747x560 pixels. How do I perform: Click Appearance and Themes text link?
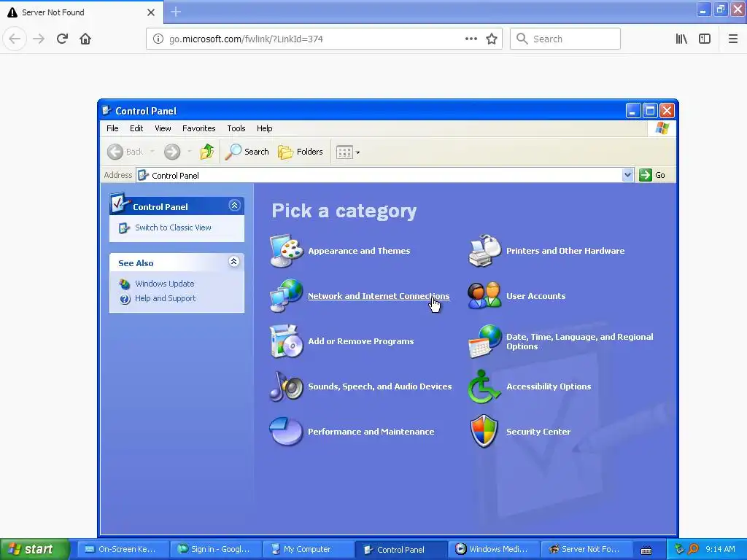click(x=359, y=251)
